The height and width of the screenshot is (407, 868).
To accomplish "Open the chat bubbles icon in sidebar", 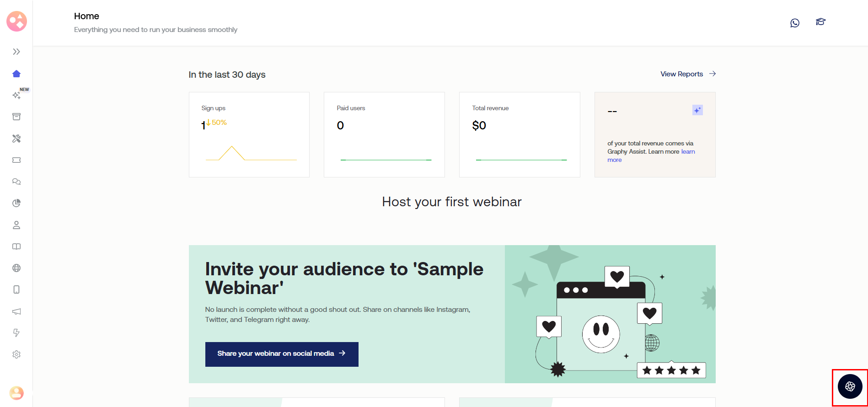I will click(x=16, y=182).
